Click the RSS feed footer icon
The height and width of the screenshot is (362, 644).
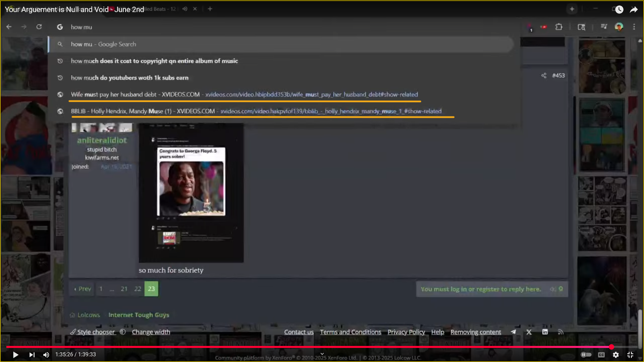(x=560, y=332)
